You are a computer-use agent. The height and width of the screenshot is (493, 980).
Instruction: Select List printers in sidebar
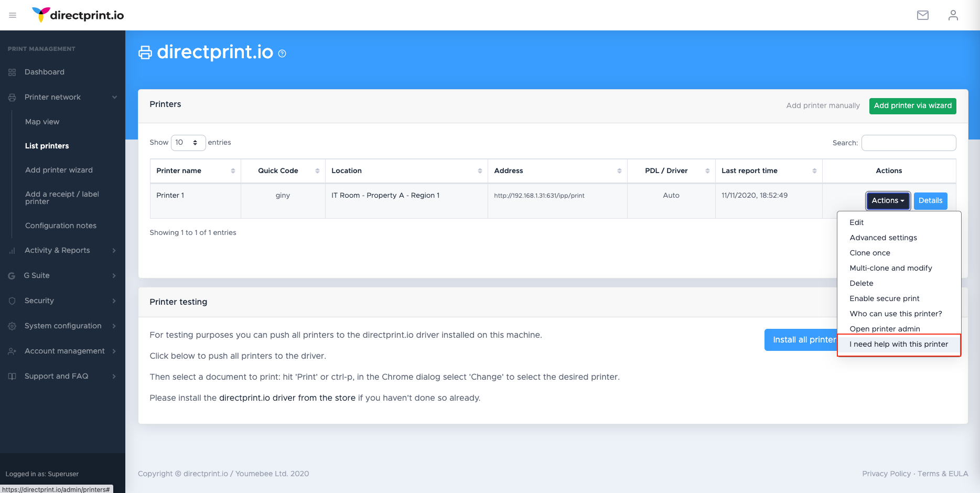47,146
